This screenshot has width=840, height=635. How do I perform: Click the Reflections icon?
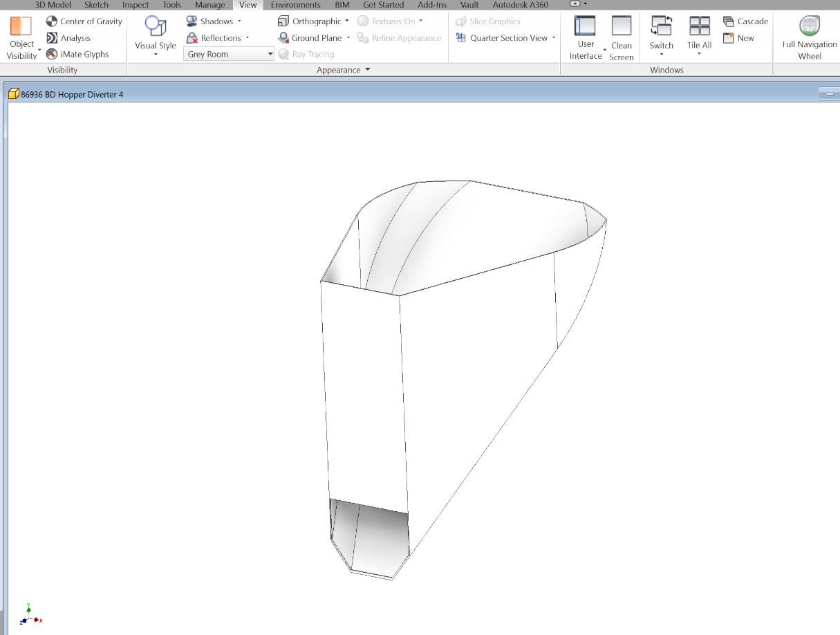tap(192, 38)
